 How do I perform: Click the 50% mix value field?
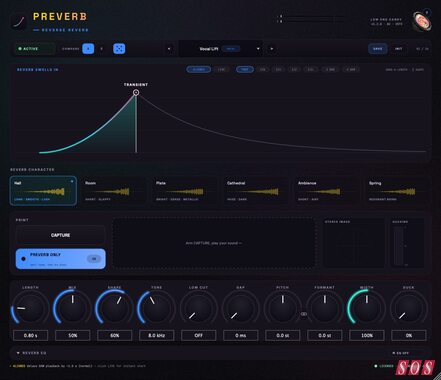pyautogui.click(x=72, y=335)
